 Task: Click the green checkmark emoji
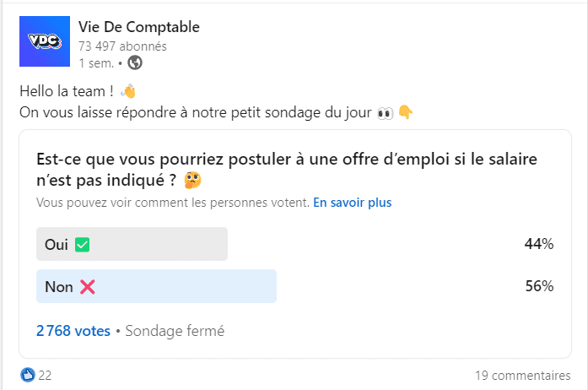click(82, 245)
